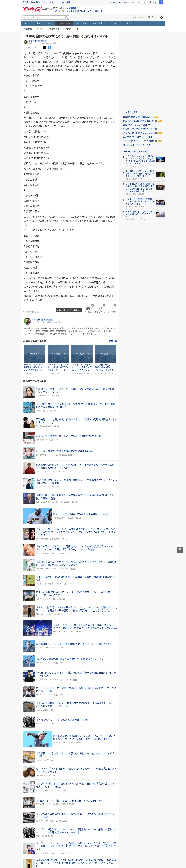Open settings via the gear icon
Screen dimensions: 186x868
pos(161,18)
